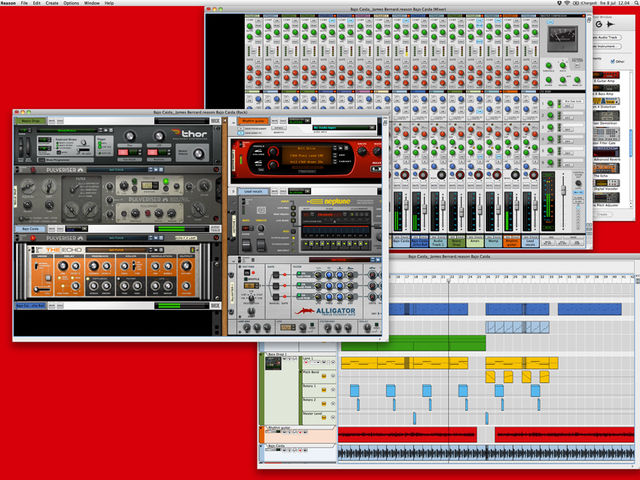
Task: Open Spotlight search in the menu bar
Action: 635,3
